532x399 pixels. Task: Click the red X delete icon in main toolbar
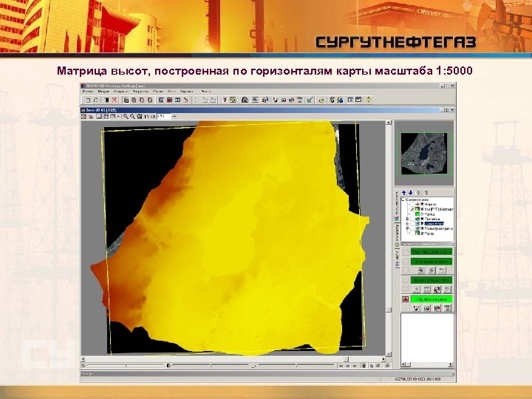114,100
